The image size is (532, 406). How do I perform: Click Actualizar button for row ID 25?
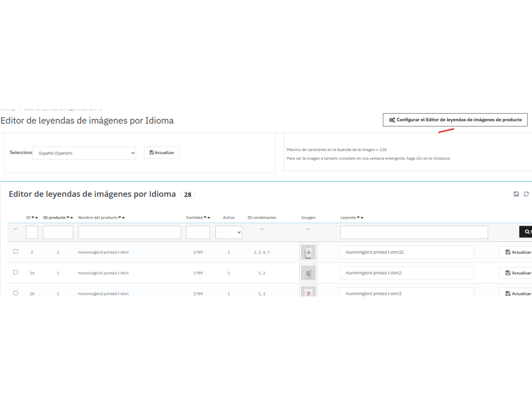[x=516, y=292]
